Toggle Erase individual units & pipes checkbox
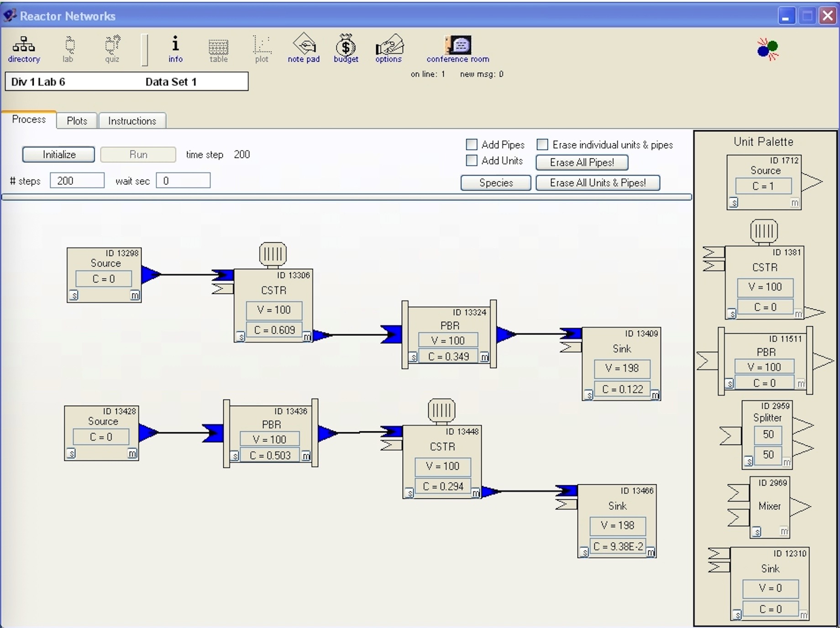 [x=542, y=145]
